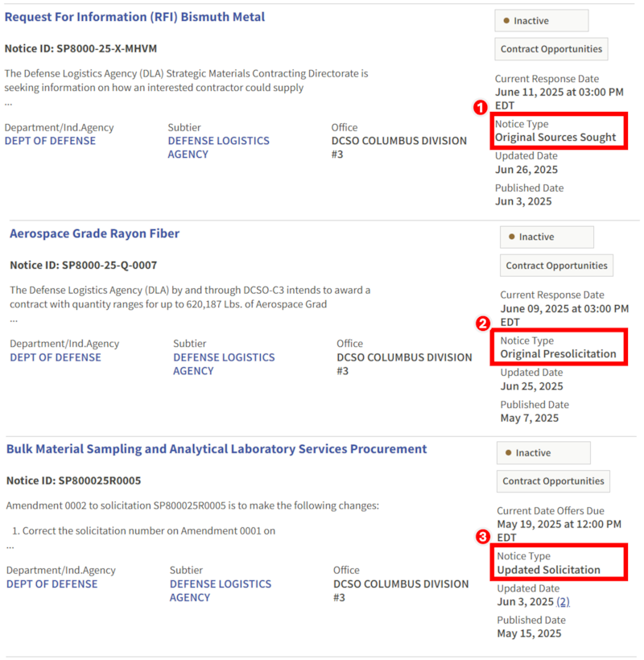Image resolution: width=644 pixels, height=660 pixels.
Task: Click the Inactive badge on Rayon Fiber listing
Action: tap(546, 237)
